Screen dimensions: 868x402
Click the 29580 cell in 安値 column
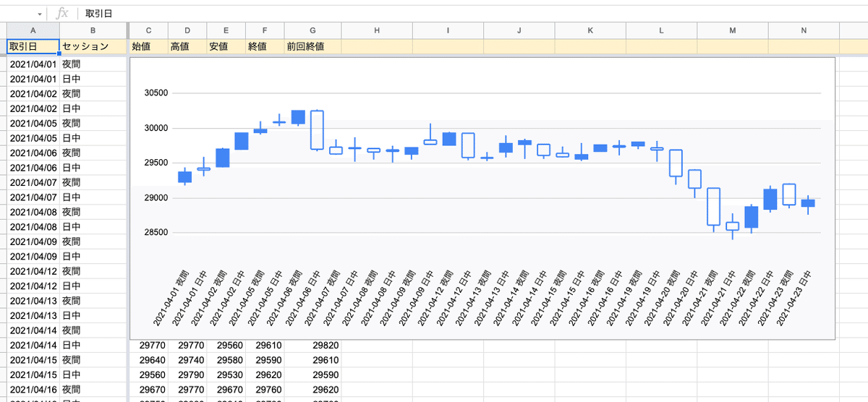(x=226, y=359)
